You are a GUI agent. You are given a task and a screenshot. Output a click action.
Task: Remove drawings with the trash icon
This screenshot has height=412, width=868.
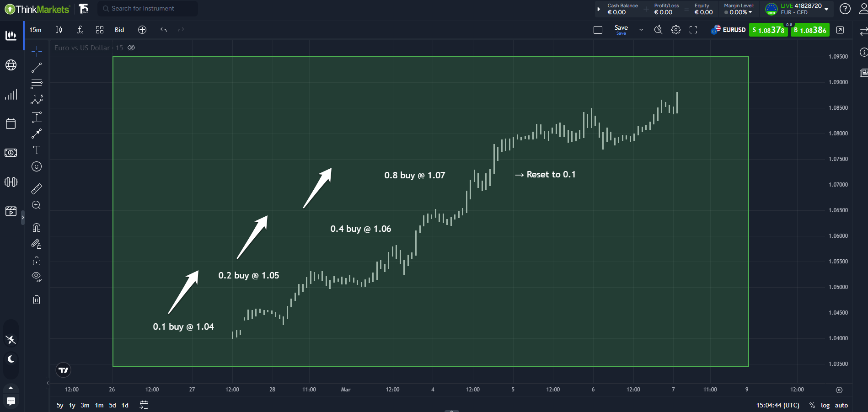(x=37, y=300)
